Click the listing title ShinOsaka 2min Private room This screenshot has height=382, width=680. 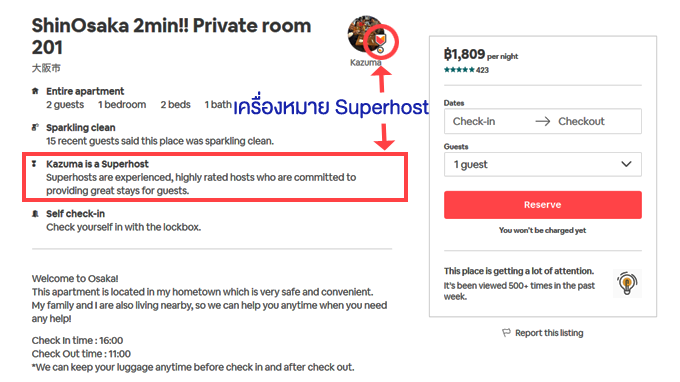tap(171, 36)
